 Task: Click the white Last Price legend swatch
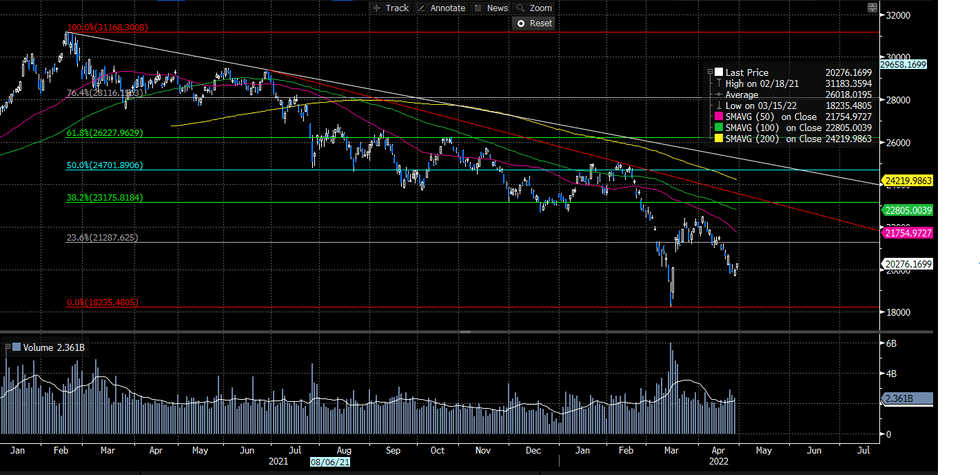(x=718, y=73)
